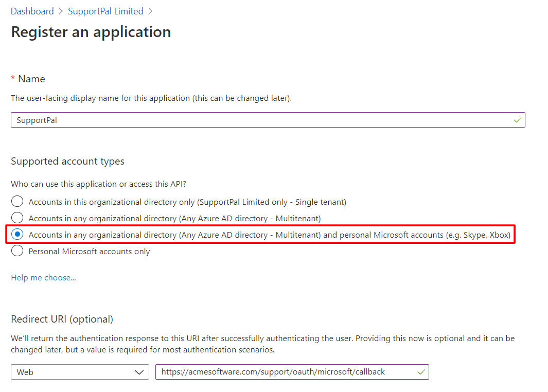Click the 'Who can use this application' question text
The height and width of the screenshot is (392, 548).
[x=99, y=184]
